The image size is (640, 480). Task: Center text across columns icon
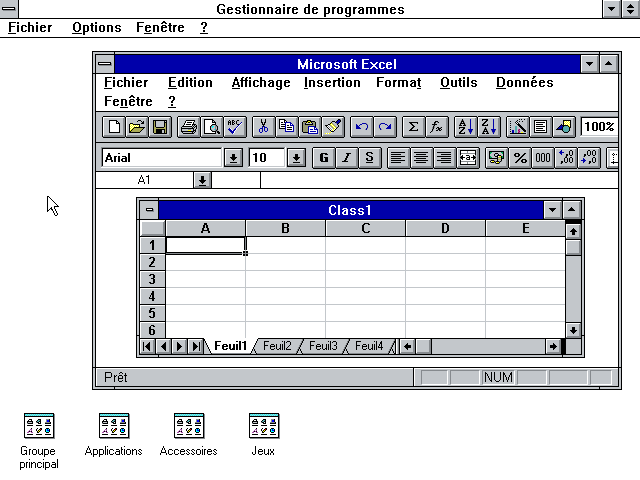coord(467,158)
